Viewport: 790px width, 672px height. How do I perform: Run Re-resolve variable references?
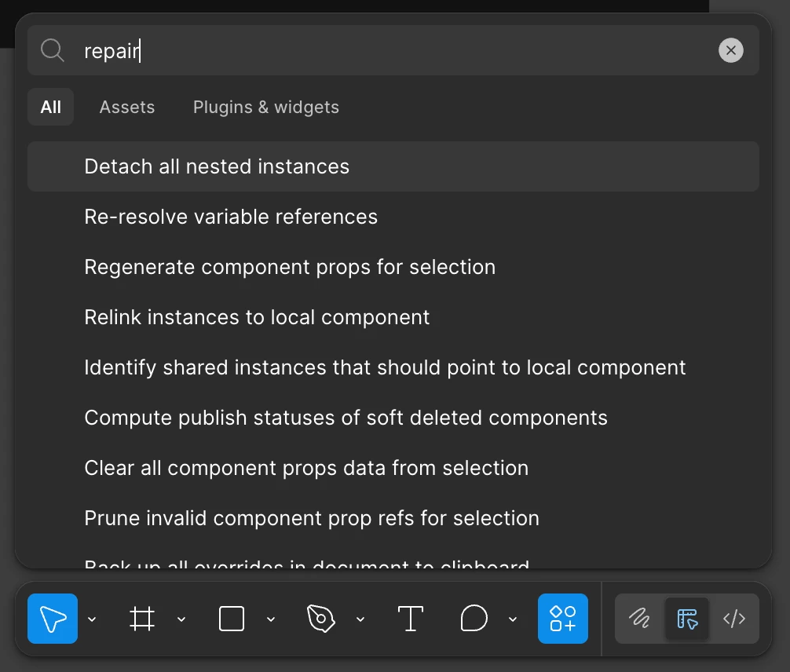tap(393, 217)
